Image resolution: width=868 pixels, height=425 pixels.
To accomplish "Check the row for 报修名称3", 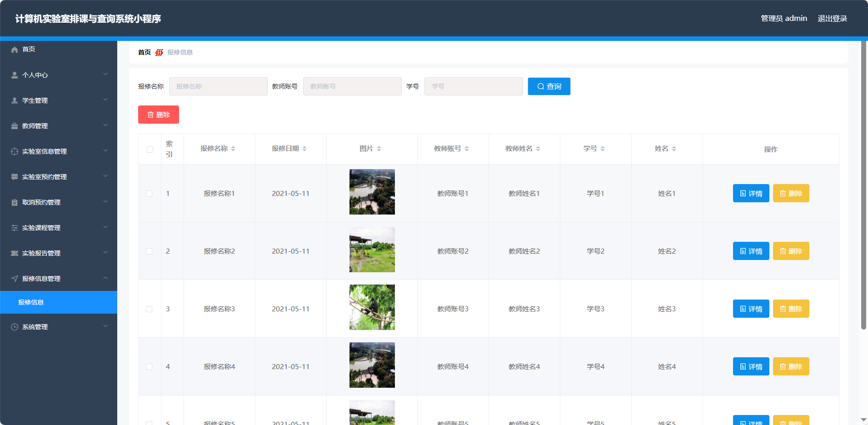I will pos(149,309).
